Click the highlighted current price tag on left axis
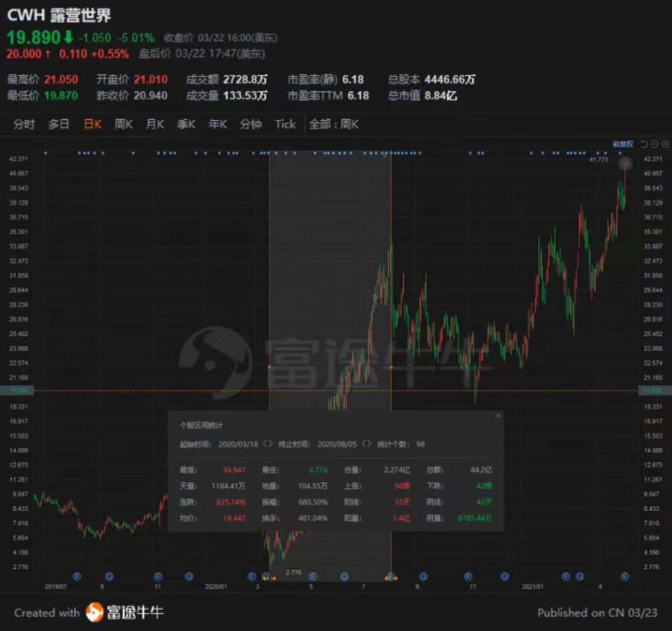Screen dimensions: 672x631 point(17,391)
